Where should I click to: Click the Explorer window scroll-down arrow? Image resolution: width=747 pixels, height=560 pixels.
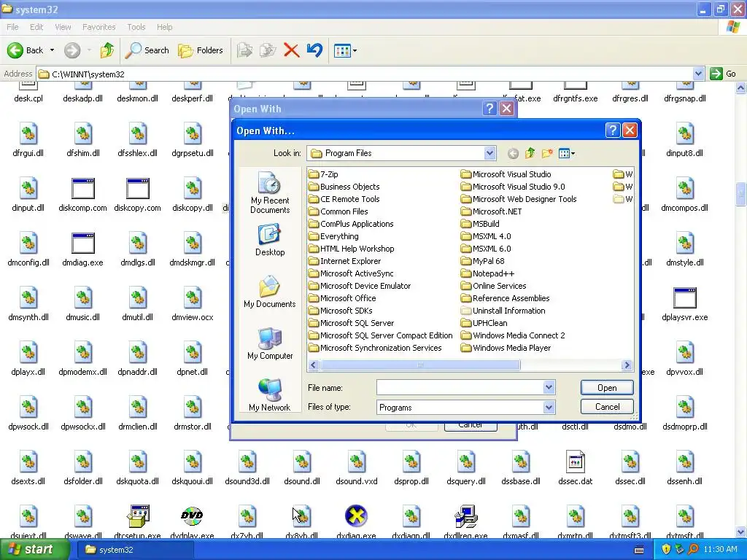click(741, 532)
